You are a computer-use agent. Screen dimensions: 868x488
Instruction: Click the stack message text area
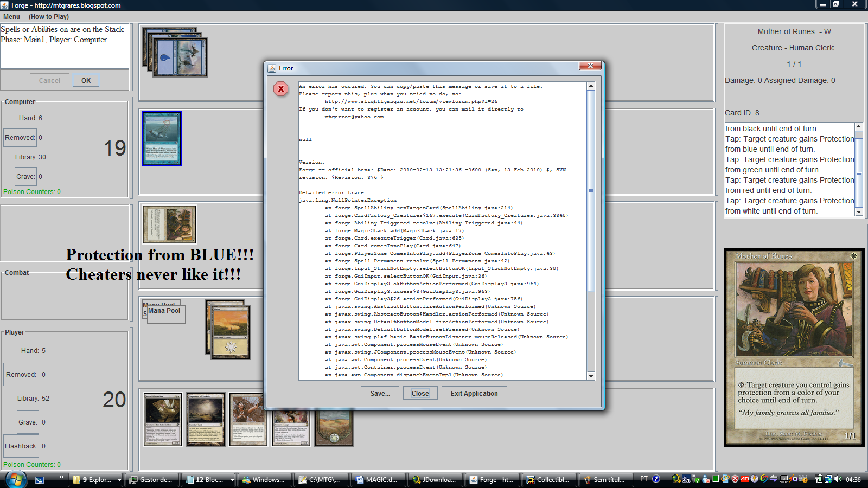(65, 46)
